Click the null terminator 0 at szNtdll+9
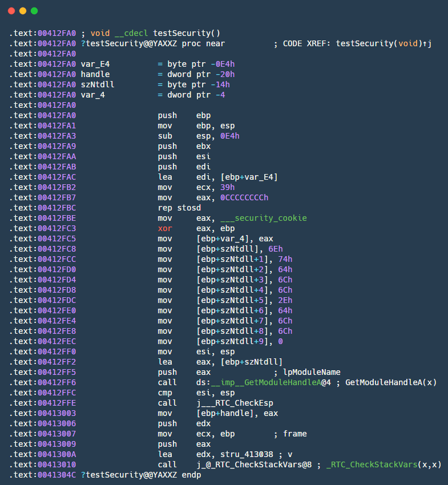 point(280,341)
